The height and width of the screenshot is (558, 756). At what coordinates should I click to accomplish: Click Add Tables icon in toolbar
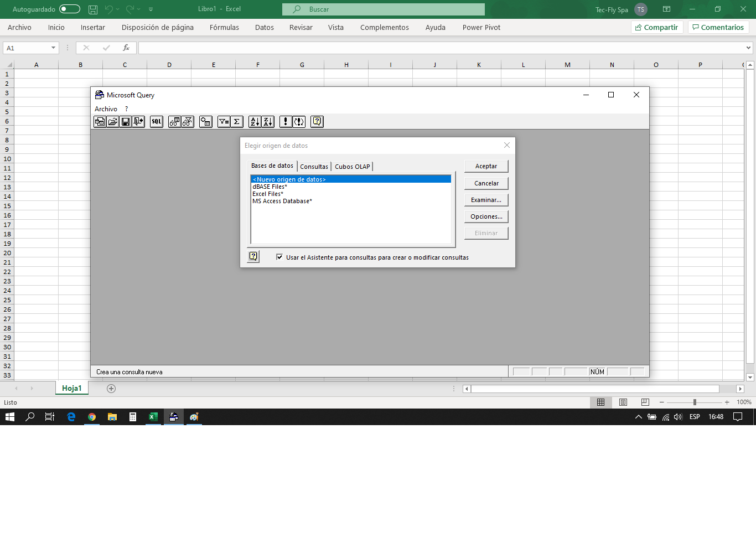(x=206, y=122)
